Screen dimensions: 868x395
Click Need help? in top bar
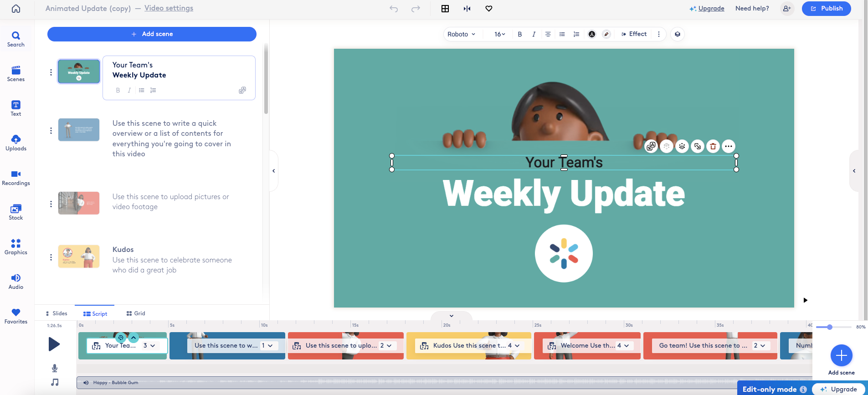[x=752, y=9]
